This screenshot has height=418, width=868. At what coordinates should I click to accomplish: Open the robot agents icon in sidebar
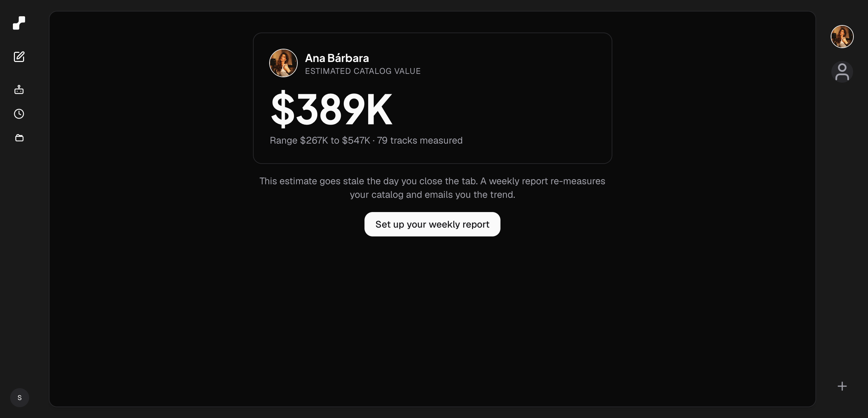pyautogui.click(x=19, y=89)
